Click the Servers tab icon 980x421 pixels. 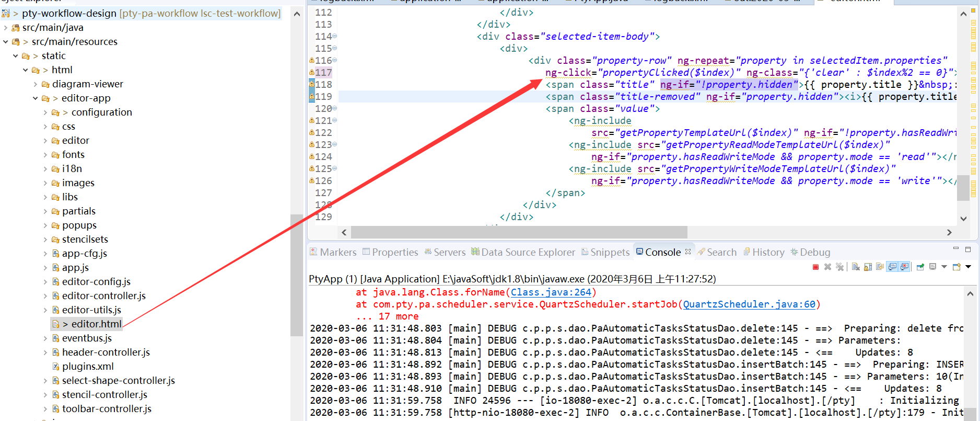tap(428, 252)
